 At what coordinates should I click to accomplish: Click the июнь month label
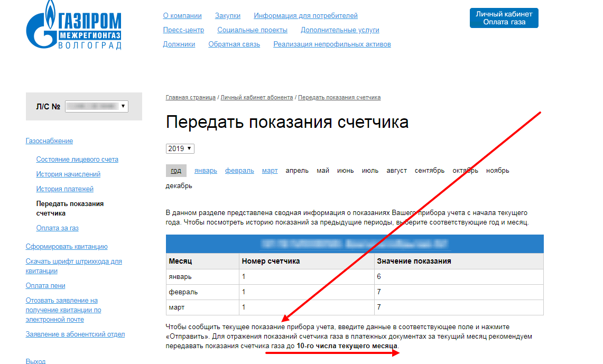pos(345,171)
